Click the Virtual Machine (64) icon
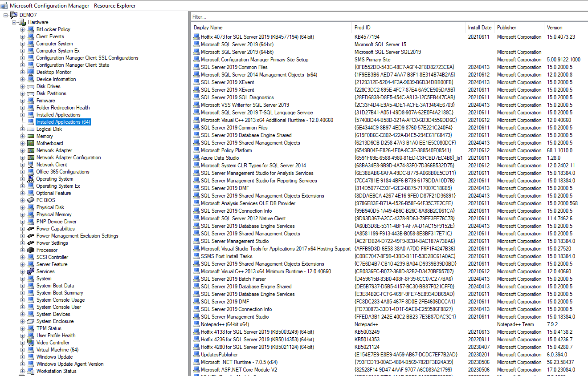This screenshot has height=376, width=588. [x=31, y=350]
